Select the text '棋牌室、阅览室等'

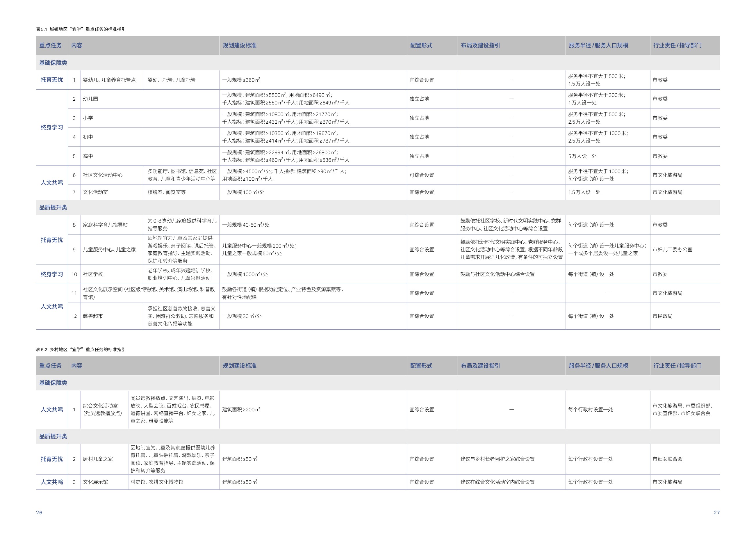167,192
